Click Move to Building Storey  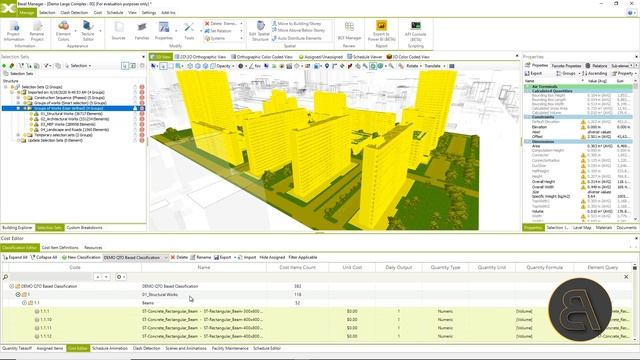pyautogui.click(x=297, y=24)
